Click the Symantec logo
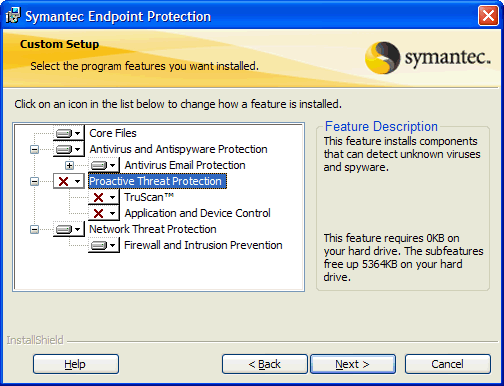Screen dimensions: 504x386 [x=428, y=57]
